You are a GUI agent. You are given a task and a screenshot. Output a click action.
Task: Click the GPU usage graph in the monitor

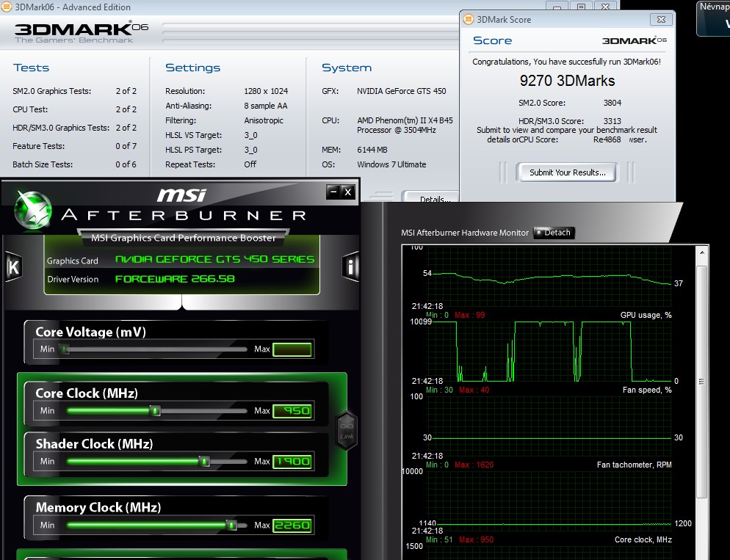[549, 351]
